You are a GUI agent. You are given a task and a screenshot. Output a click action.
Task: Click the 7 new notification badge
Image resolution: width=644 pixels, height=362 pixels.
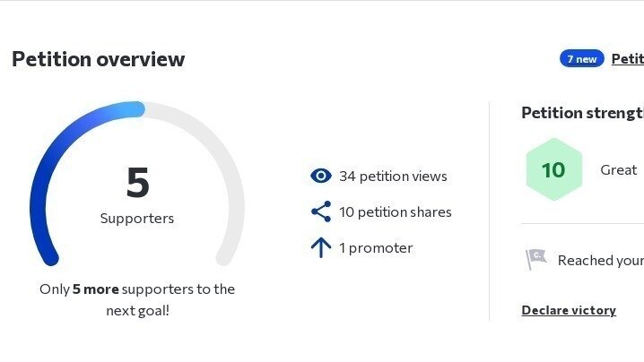click(x=581, y=59)
